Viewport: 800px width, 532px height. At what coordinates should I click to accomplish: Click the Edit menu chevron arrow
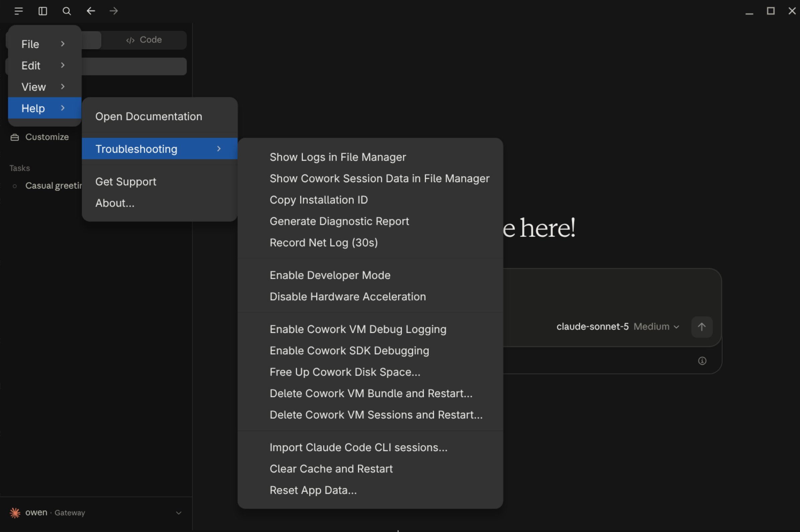63,65
